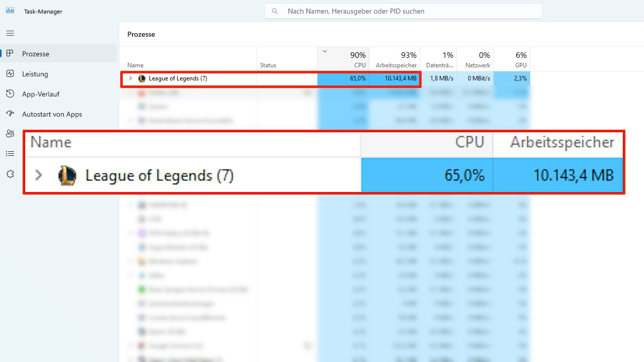Click the Leistung performance graph icon

[x=10, y=74]
